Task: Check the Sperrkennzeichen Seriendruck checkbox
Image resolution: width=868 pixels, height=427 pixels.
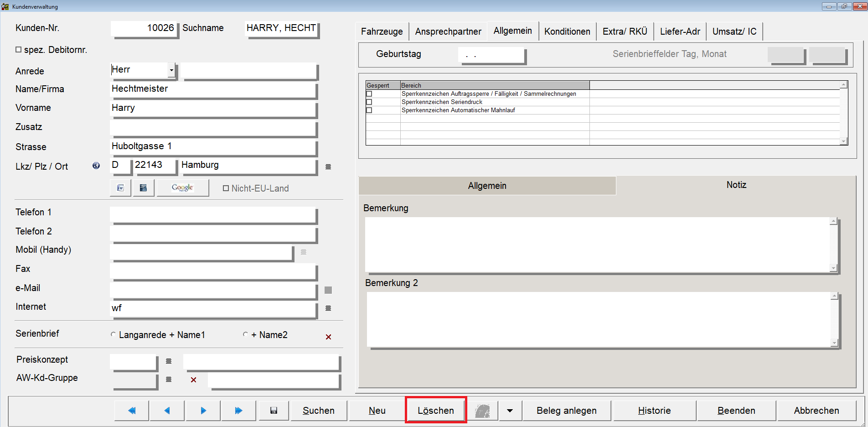Action: [369, 102]
